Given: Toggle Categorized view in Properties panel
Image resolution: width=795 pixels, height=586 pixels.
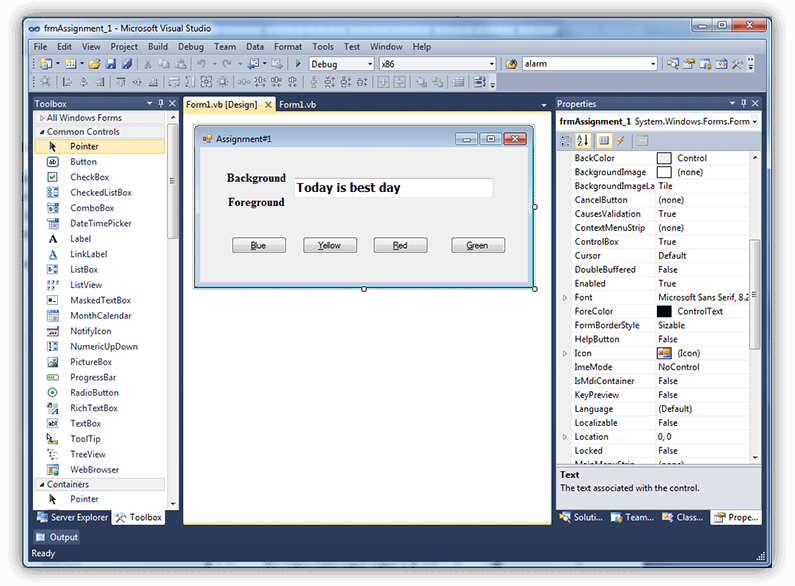Looking at the screenshot, I should click(566, 140).
